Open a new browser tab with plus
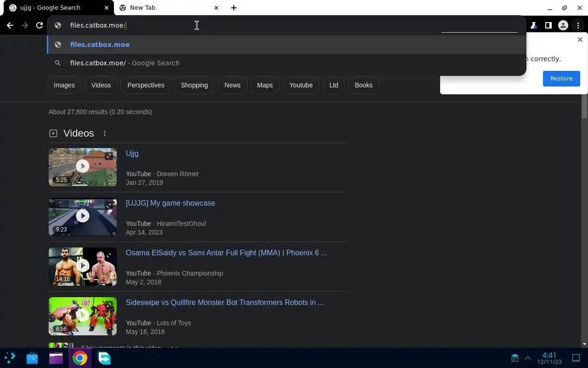The image size is (588, 368). [x=234, y=8]
